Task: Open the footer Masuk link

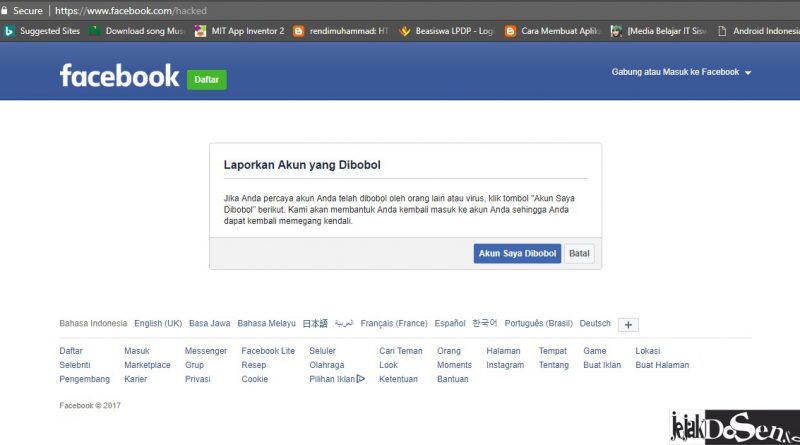Action: tap(137, 351)
